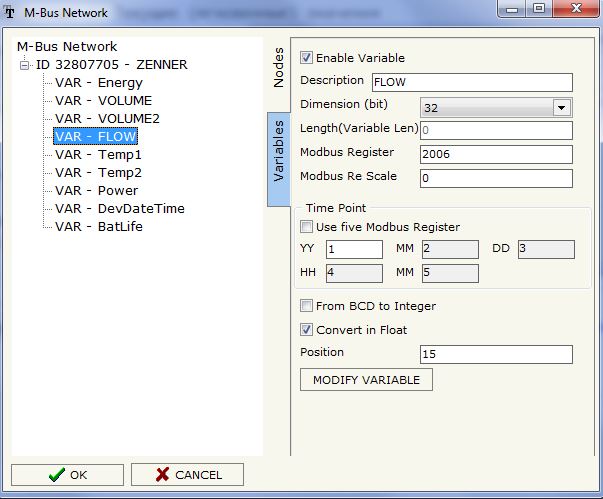
Task: Enable Use five Modbus Register option
Action: point(307,227)
